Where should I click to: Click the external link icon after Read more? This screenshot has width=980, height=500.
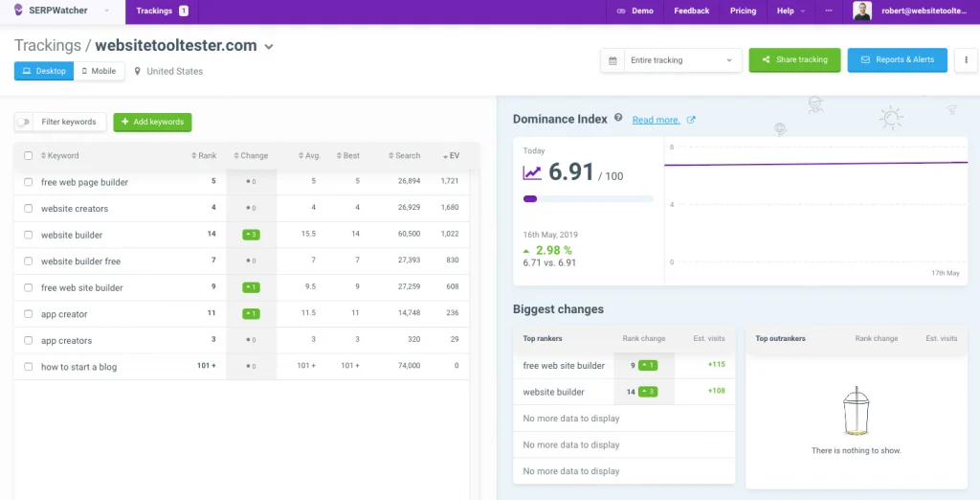691,120
